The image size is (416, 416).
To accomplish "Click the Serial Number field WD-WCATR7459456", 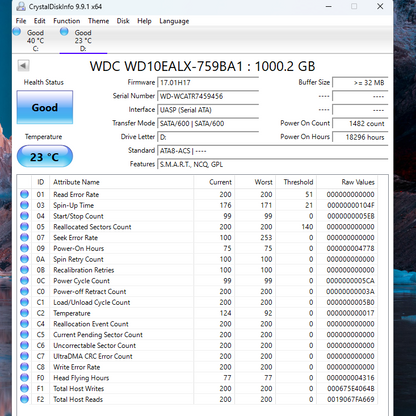I will coord(208,96).
